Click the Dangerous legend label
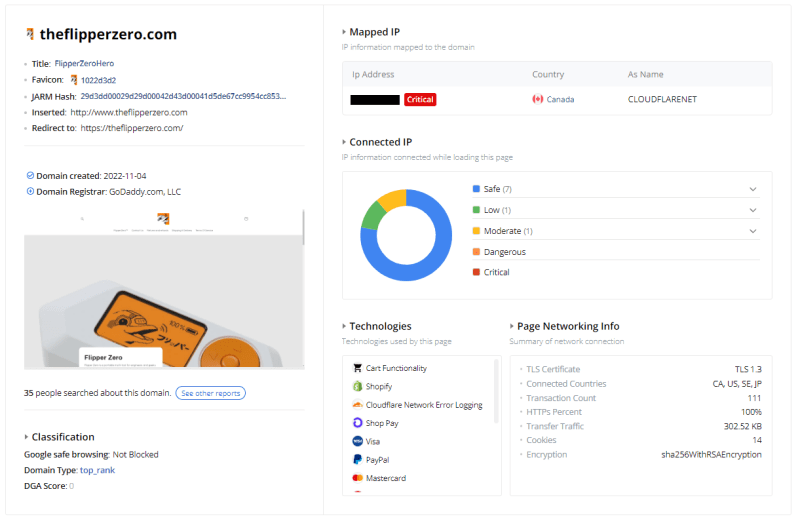800x523 pixels. click(x=505, y=252)
